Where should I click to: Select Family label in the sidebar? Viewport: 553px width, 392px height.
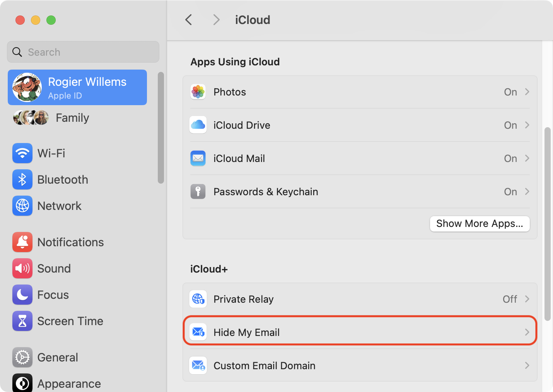[x=72, y=118]
